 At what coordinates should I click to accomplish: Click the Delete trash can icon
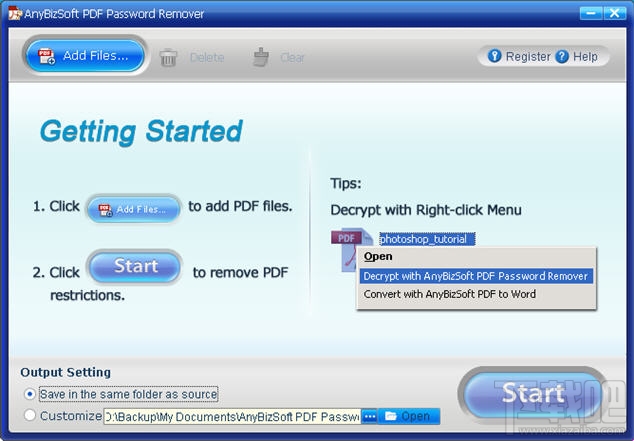168,57
